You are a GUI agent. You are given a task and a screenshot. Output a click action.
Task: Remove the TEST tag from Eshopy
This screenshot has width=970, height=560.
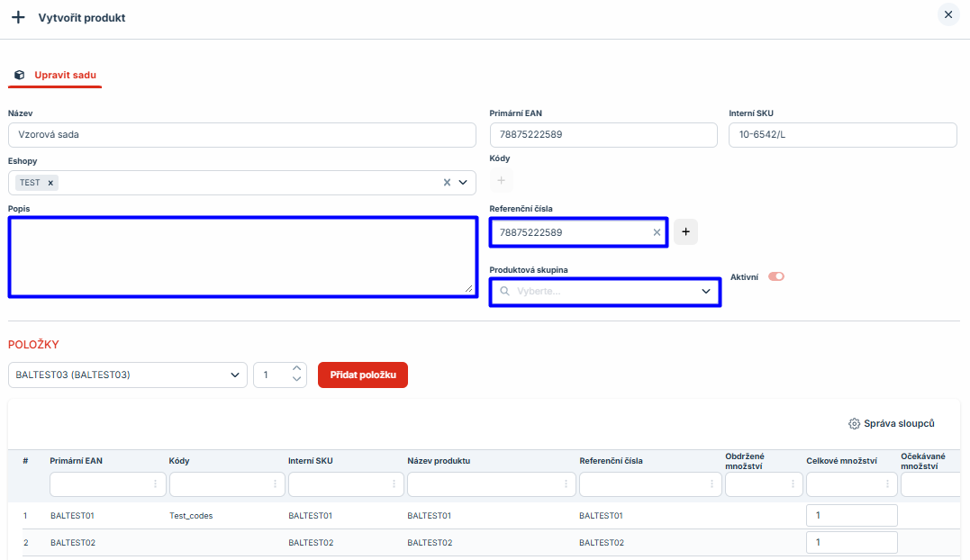click(x=50, y=183)
